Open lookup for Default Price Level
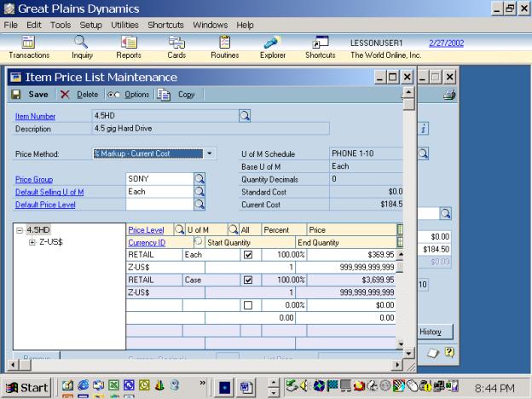Screen dimensions: 532x399 [199, 205]
